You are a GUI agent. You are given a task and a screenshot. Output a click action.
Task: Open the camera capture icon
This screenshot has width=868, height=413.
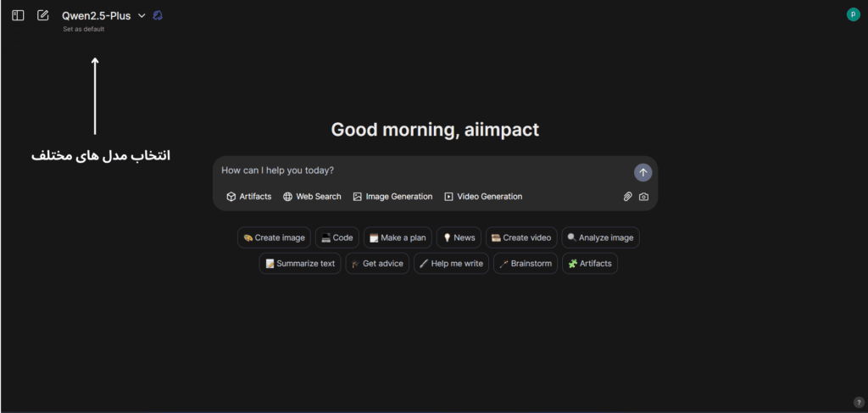pyautogui.click(x=644, y=197)
